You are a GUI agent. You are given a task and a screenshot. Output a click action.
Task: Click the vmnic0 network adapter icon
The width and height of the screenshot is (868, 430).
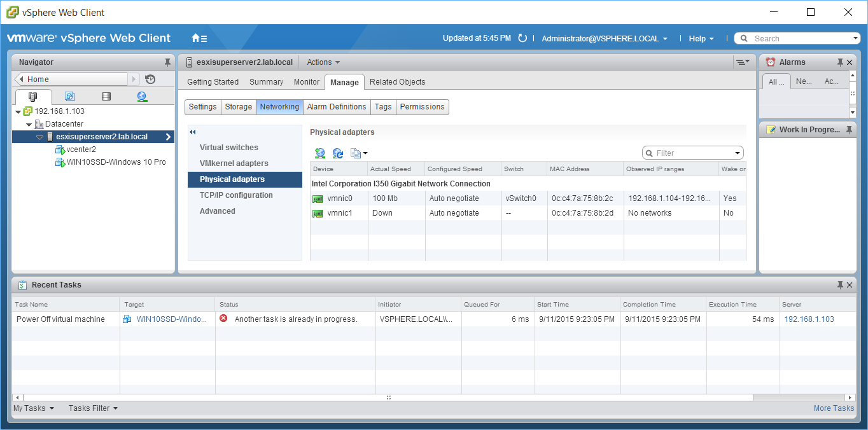[x=318, y=198]
